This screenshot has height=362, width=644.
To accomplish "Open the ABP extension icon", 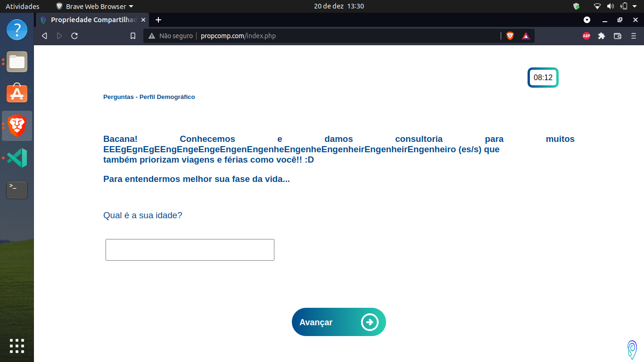I will pos(586,36).
